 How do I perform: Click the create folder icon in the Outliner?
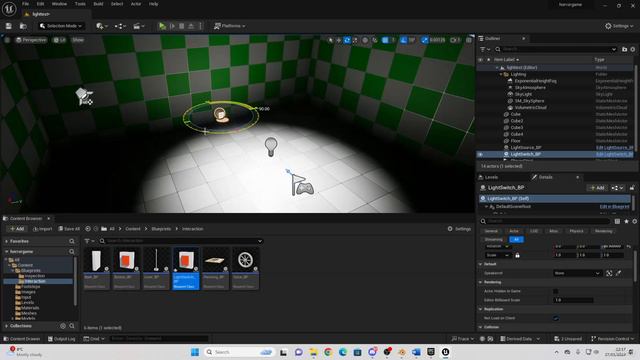[624, 49]
